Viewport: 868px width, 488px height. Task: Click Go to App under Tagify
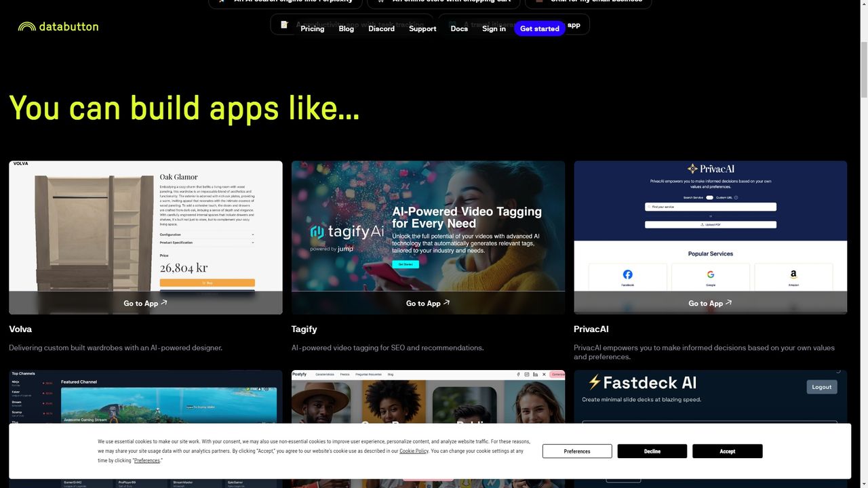(428, 303)
